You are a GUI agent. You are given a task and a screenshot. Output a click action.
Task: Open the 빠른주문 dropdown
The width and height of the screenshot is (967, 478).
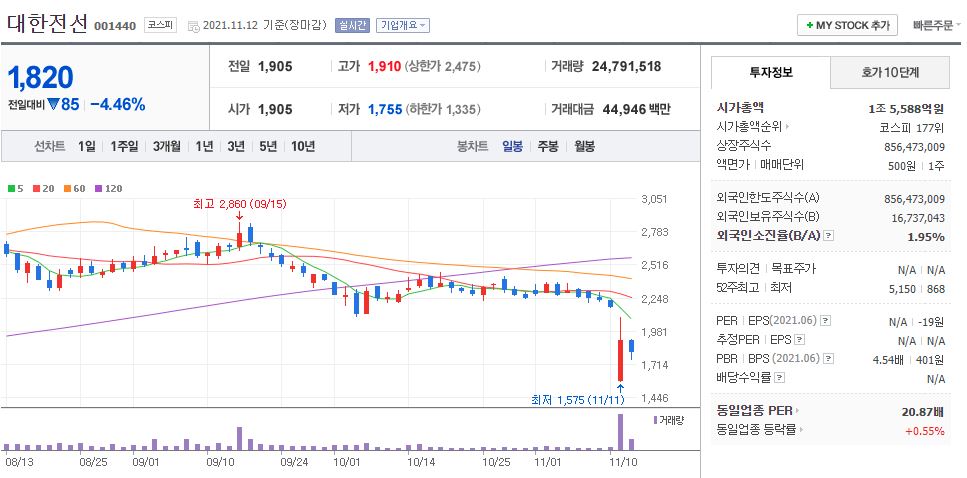pyautogui.click(x=936, y=25)
